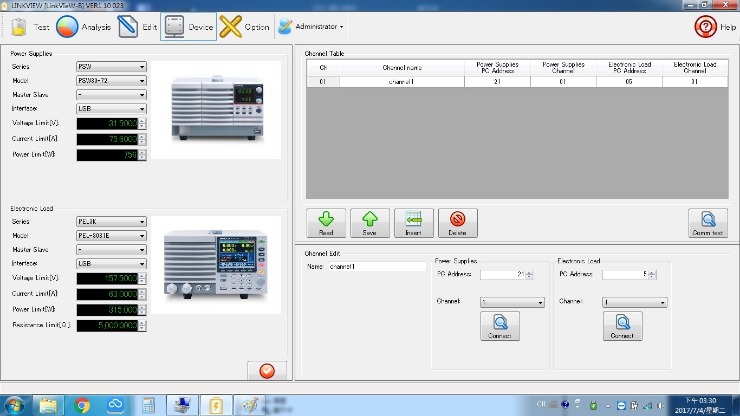Click the green Read arrow button

click(x=326, y=222)
